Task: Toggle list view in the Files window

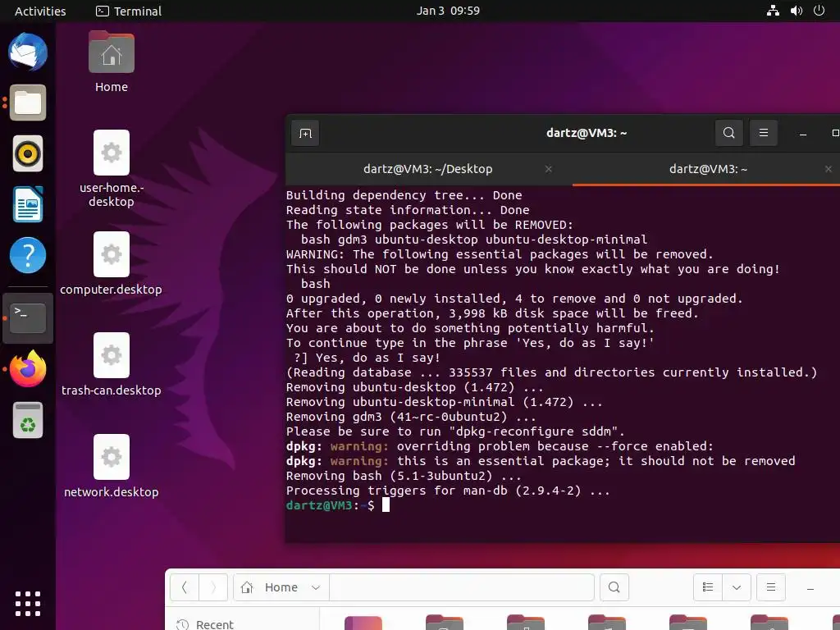Action: click(x=708, y=587)
